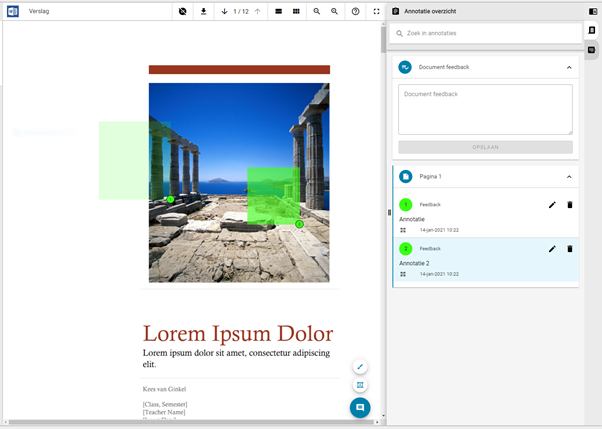The height and width of the screenshot is (429, 602).
Task: Switch to grid thumbnail view
Action: [x=296, y=12]
